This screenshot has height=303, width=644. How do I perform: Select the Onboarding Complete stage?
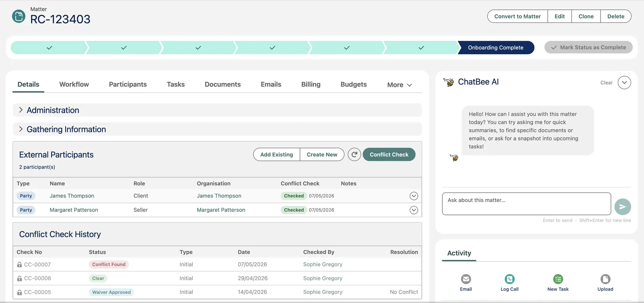pyautogui.click(x=496, y=47)
